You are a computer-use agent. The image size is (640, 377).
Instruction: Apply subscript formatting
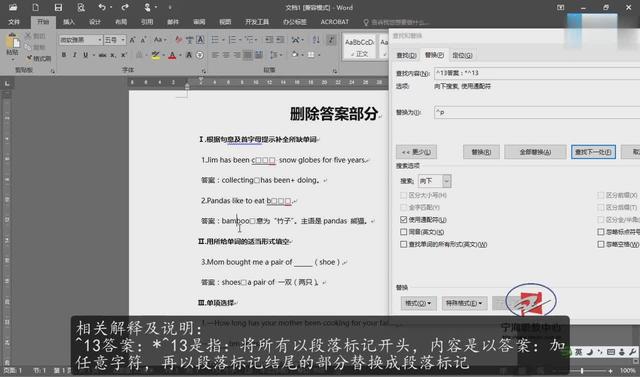pyautogui.click(x=113, y=55)
